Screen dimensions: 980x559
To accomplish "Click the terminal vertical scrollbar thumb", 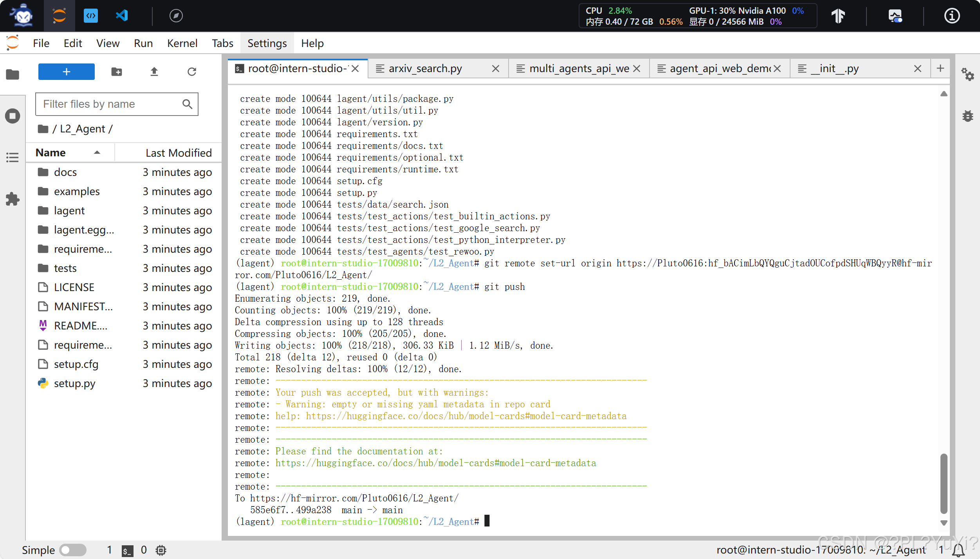I will 944,483.
